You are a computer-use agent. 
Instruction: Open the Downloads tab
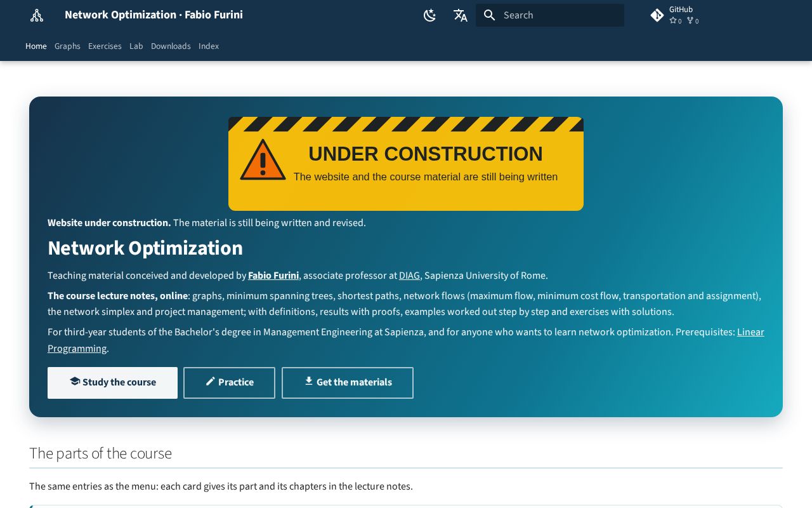pyautogui.click(x=171, y=46)
